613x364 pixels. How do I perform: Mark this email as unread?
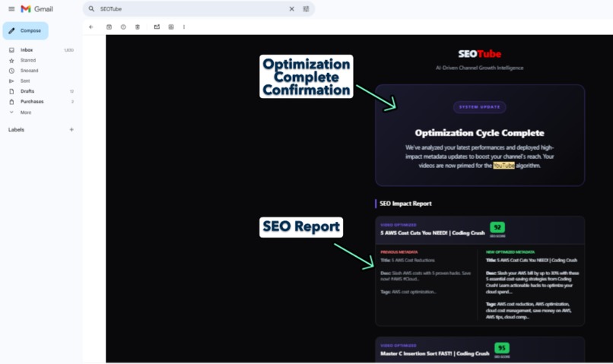point(157,27)
